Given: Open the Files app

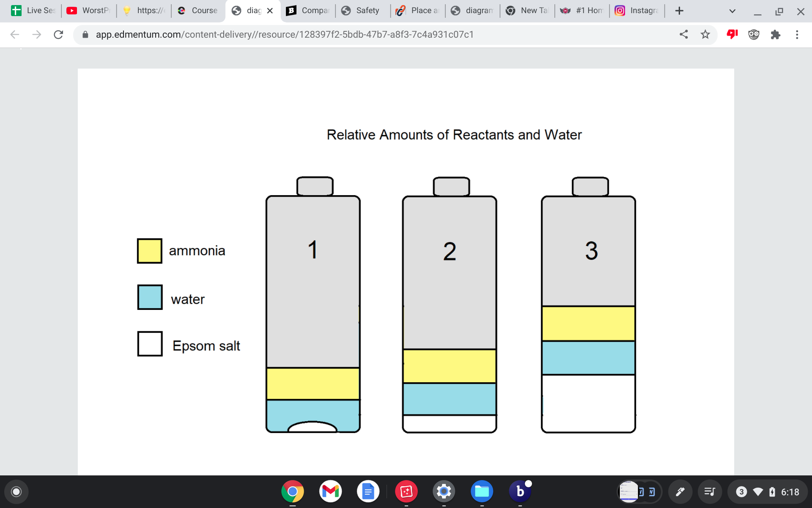Looking at the screenshot, I should (482, 491).
